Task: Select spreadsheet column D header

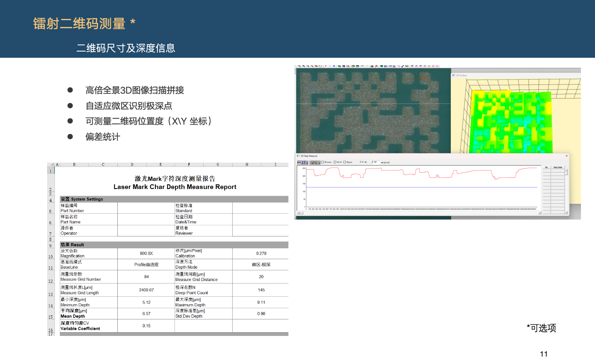Action: [x=132, y=164]
